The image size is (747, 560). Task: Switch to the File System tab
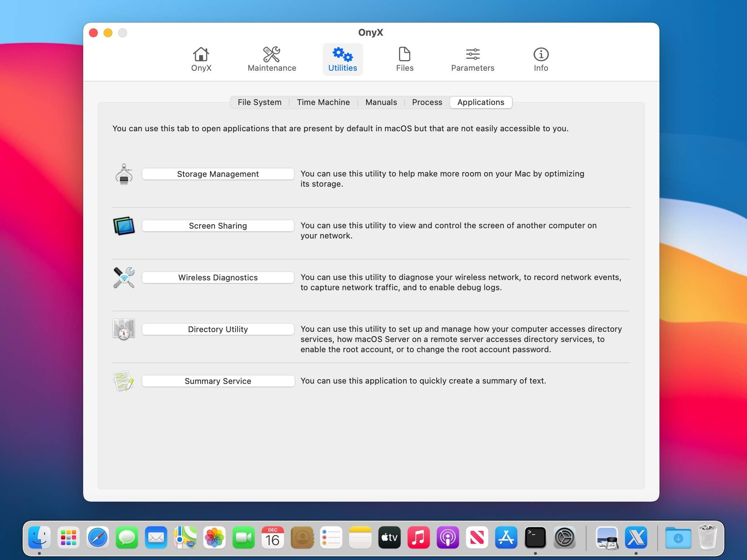(259, 102)
